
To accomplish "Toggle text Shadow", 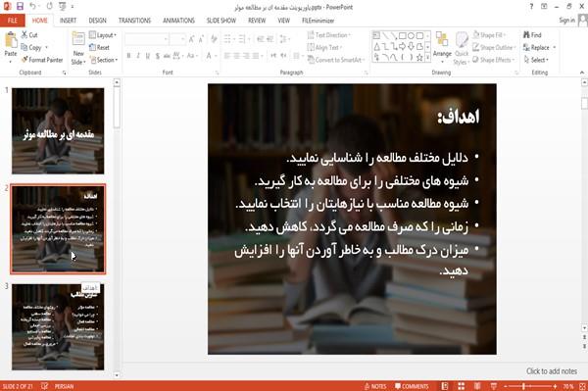I will click(158, 56).
